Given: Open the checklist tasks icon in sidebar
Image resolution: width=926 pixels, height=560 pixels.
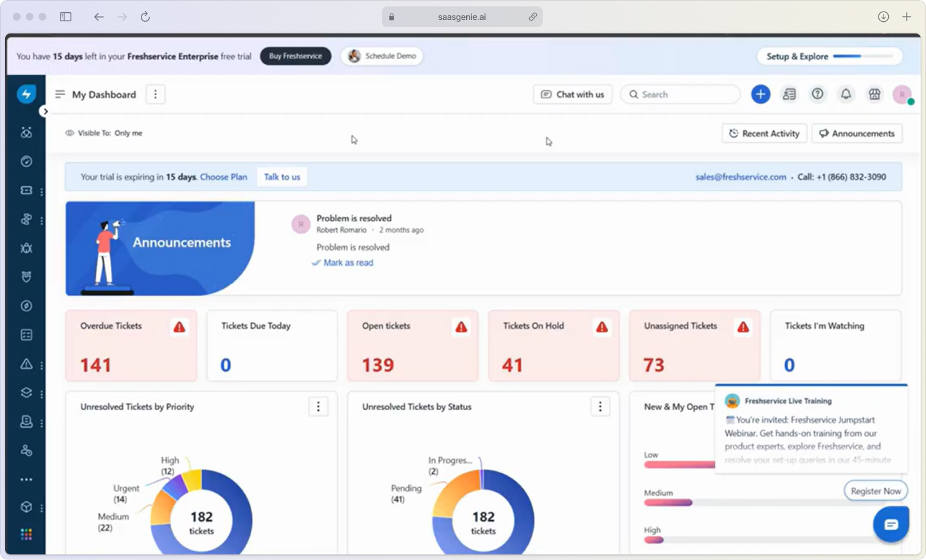Looking at the screenshot, I should [26, 335].
